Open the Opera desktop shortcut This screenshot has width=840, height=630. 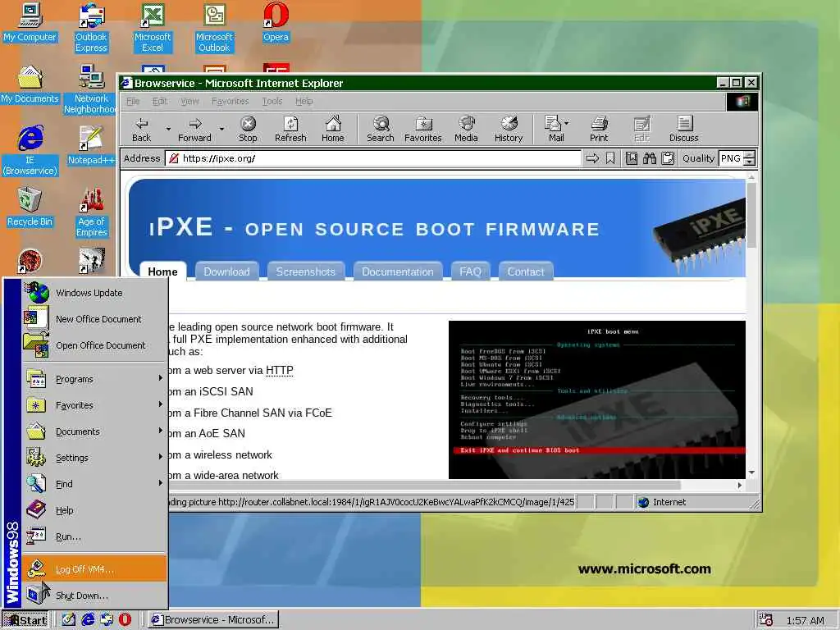coord(276,22)
